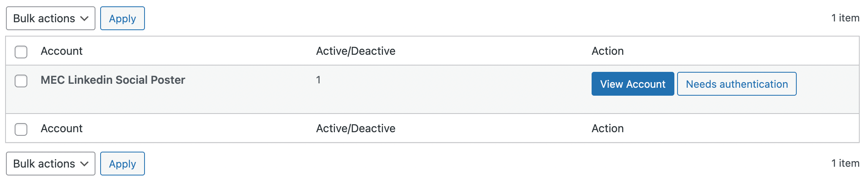Image resolution: width=868 pixels, height=185 pixels.
Task: Click the 1 item count above the table
Action: tap(845, 18)
